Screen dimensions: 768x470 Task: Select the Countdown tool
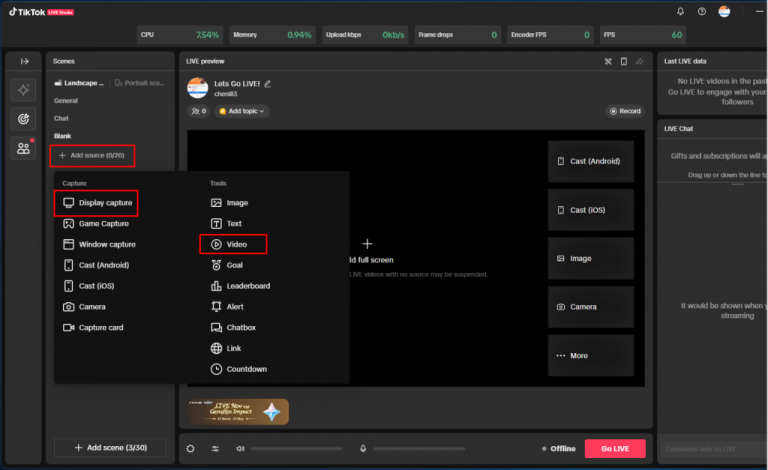click(x=239, y=369)
